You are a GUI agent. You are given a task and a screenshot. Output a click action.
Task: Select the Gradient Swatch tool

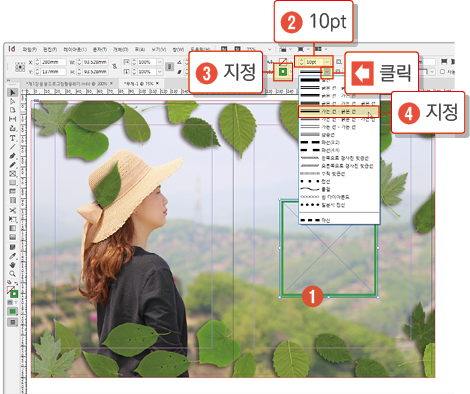(x=13, y=228)
